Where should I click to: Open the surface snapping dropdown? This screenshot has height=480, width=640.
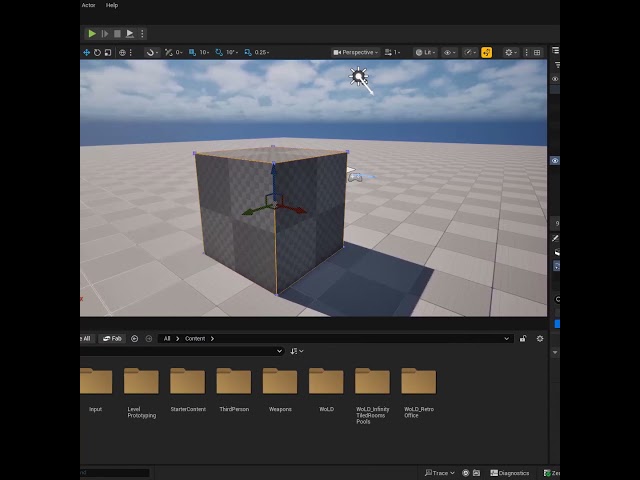click(x=152, y=52)
